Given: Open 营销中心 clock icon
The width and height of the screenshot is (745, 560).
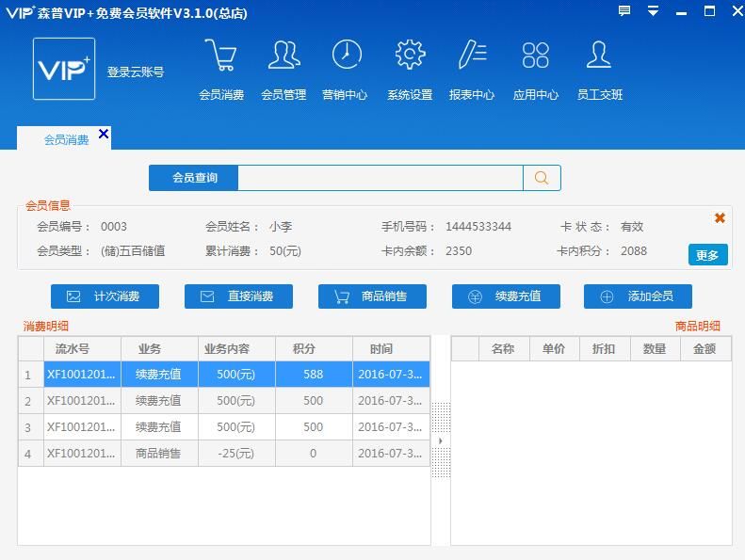Looking at the screenshot, I should pos(346,56).
